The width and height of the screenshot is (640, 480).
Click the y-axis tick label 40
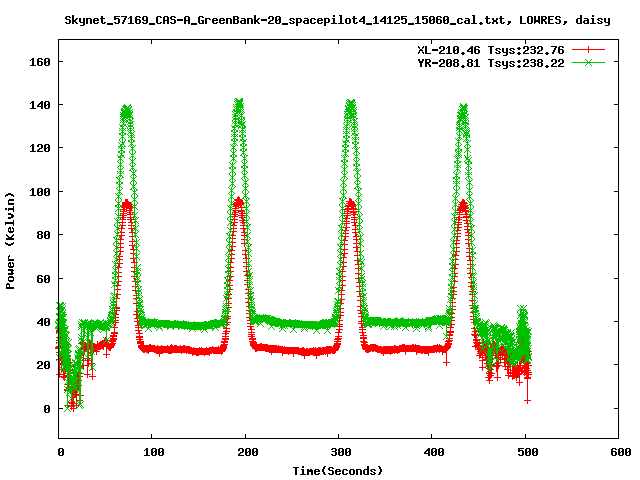point(43,322)
